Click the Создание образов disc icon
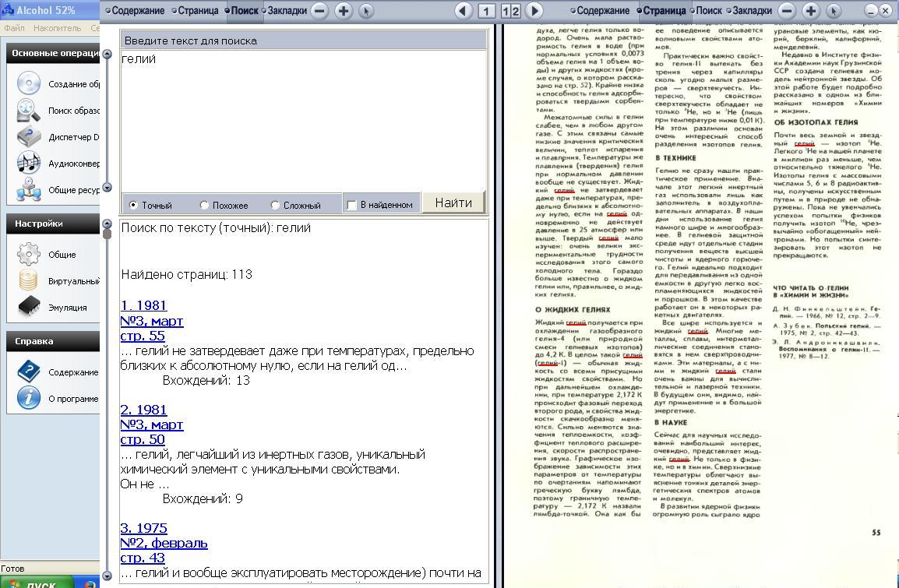The image size is (899, 588). click(x=28, y=83)
